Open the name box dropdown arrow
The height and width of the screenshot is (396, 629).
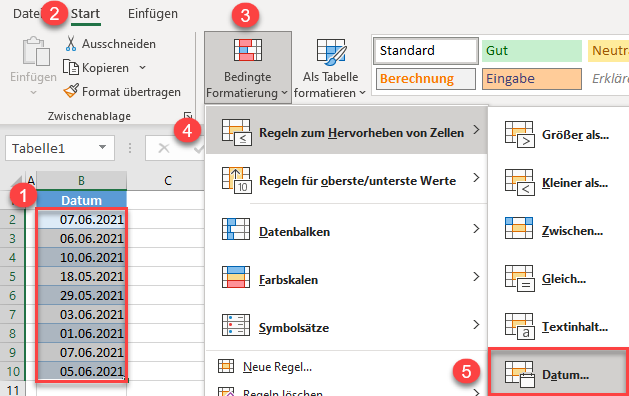103,147
